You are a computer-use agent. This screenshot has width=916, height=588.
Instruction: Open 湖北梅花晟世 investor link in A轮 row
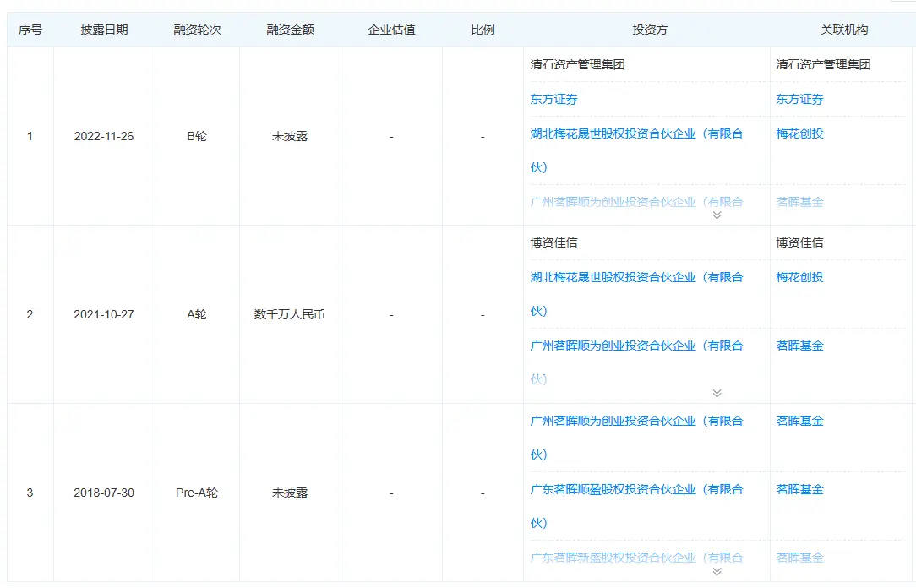click(x=634, y=277)
